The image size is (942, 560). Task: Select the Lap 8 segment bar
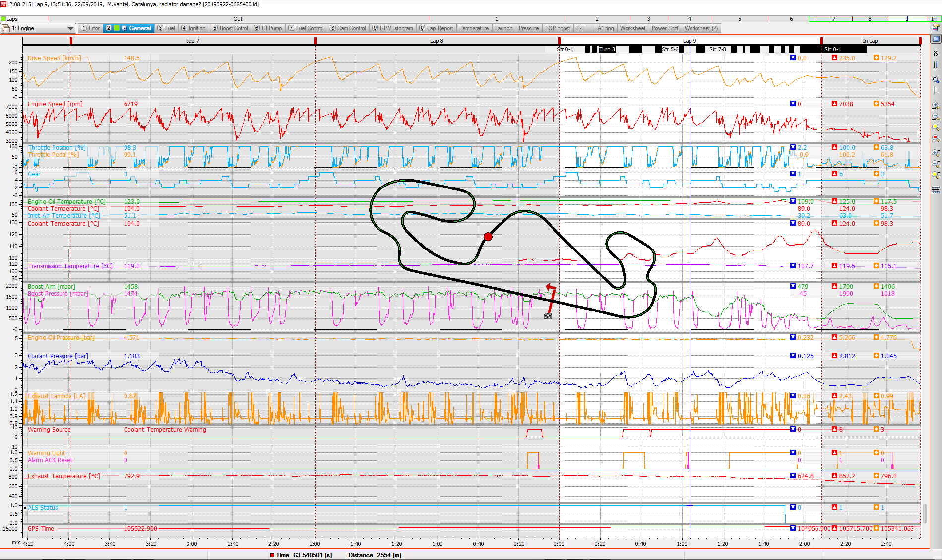coord(437,41)
